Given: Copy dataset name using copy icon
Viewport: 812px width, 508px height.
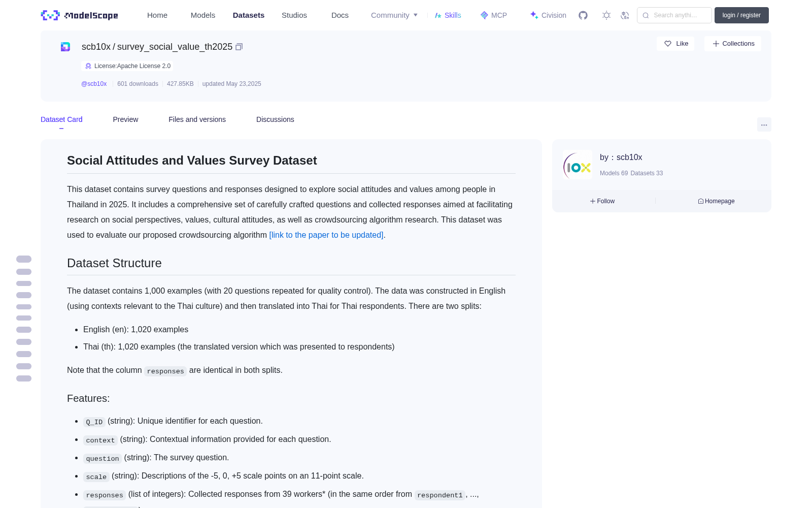Looking at the screenshot, I should pos(239,47).
